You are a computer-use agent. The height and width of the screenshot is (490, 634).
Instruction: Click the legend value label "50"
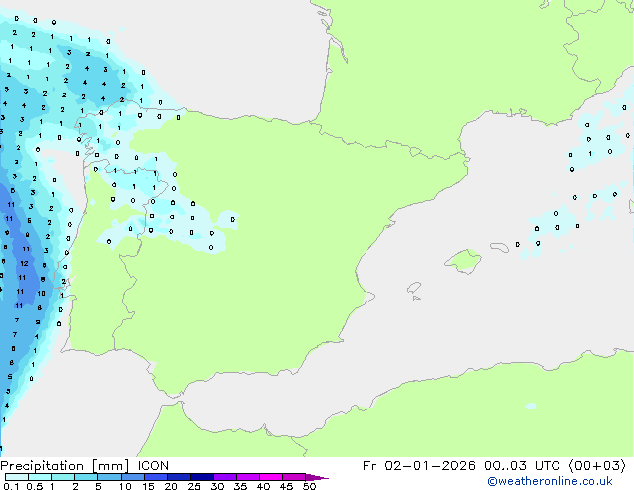tap(309, 486)
